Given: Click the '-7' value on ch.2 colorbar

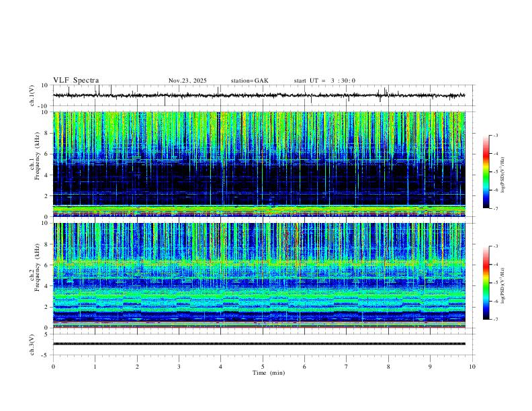Looking at the screenshot, I should tap(495, 320).
